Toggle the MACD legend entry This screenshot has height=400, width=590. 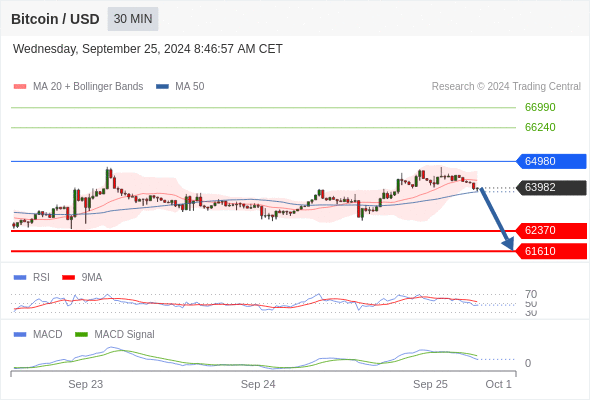pos(38,334)
